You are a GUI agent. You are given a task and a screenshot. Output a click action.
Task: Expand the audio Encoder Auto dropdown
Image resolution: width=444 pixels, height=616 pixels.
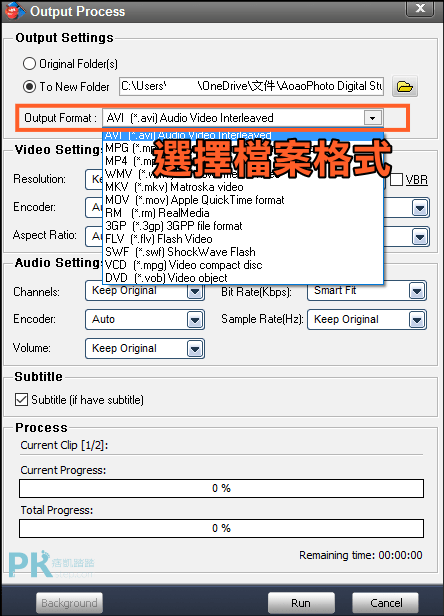point(195,320)
